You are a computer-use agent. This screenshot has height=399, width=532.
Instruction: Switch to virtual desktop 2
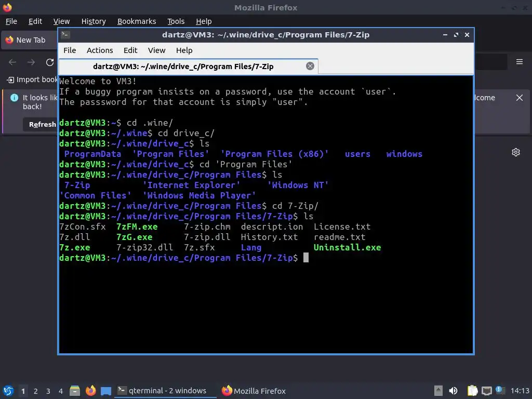(x=36, y=391)
